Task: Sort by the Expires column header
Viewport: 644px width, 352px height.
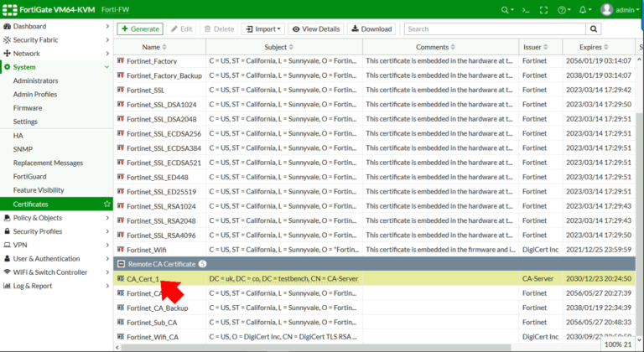Action: [x=594, y=47]
